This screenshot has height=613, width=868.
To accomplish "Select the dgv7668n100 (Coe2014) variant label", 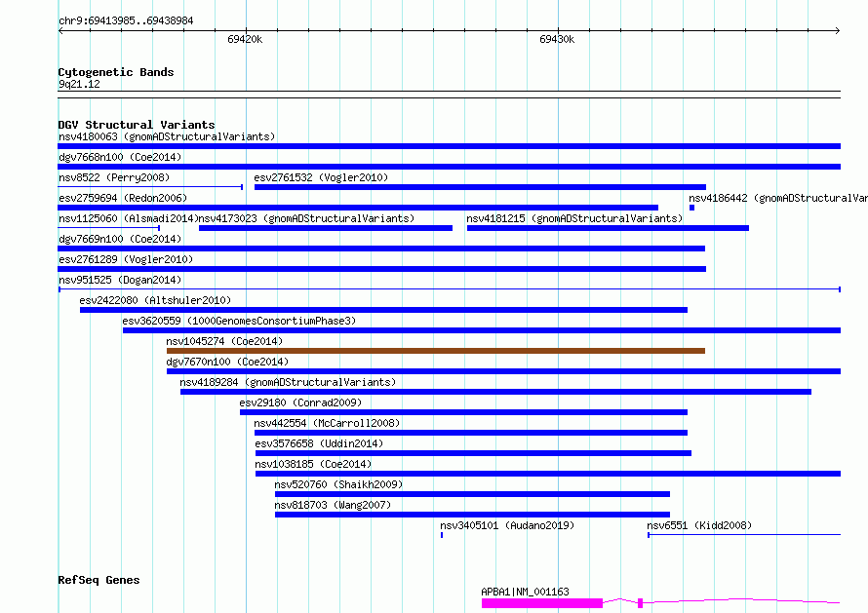I will pyautogui.click(x=120, y=157).
